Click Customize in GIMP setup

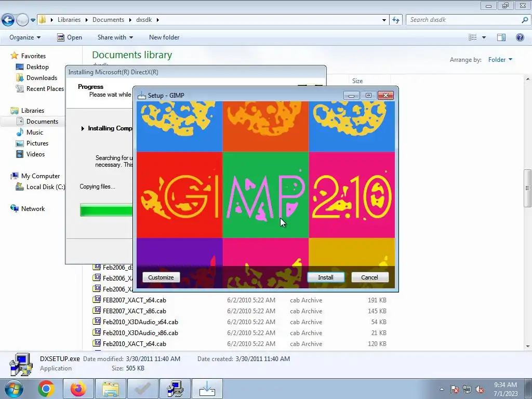pos(161,277)
